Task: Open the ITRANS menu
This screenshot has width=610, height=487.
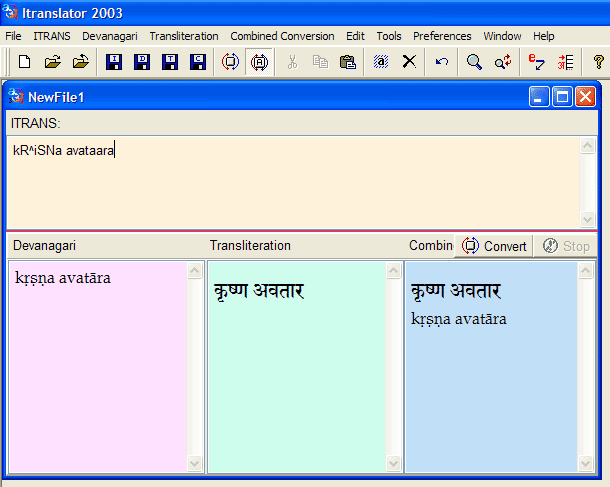Action: click(52, 36)
